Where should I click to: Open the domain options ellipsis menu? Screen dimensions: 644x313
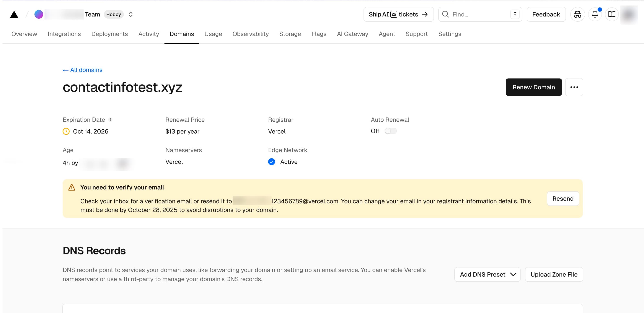click(x=574, y=87)
